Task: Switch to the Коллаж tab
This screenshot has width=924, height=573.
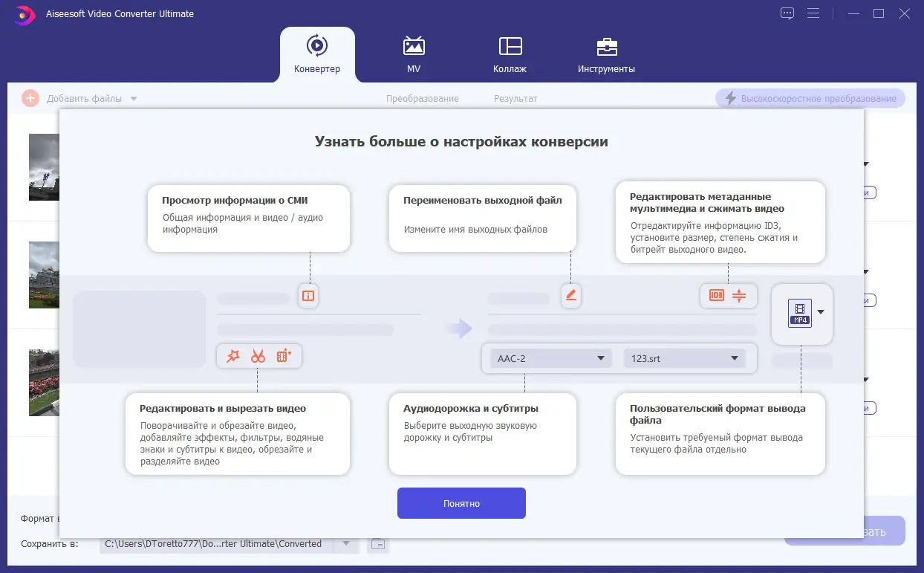Action: 510,54
